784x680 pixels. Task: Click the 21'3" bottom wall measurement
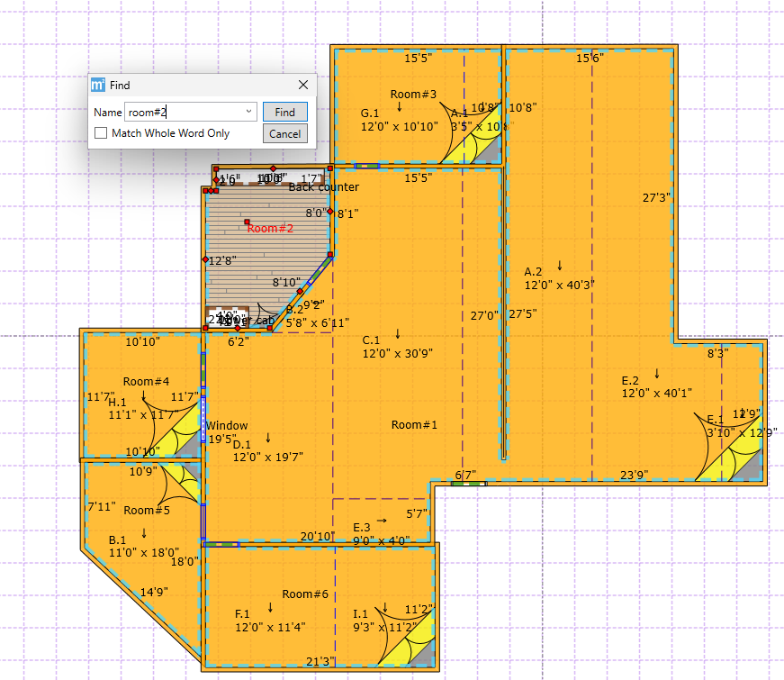point(320,661)
